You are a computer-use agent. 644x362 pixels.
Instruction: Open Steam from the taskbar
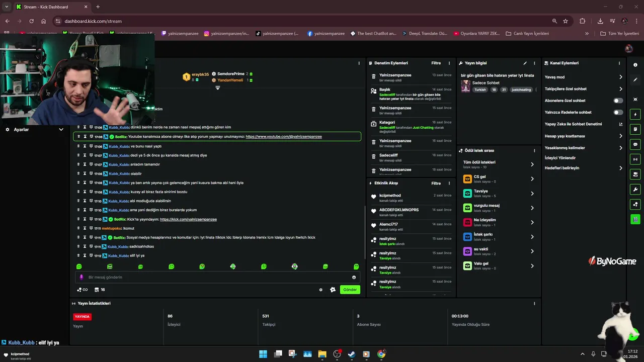pyautogui.click(x=352, y=354)
